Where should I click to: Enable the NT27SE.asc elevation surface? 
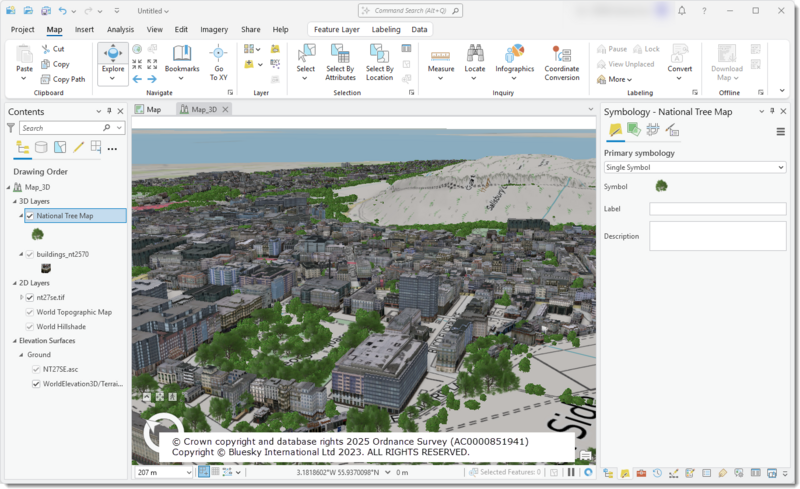click(36, 369)
